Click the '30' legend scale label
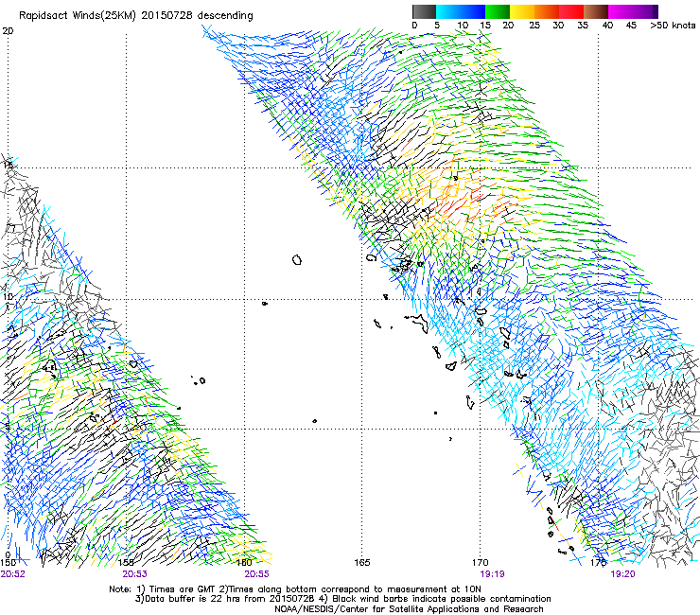700x615 pixels. coord(558,26)
